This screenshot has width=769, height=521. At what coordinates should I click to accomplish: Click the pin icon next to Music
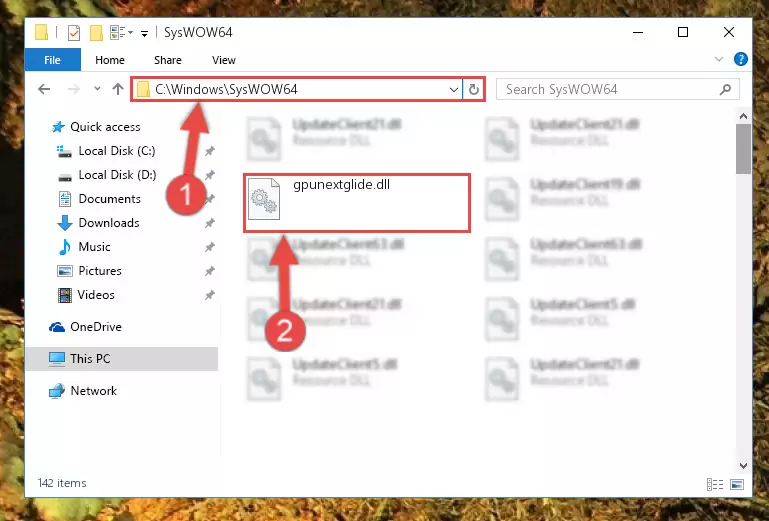(x=209, y=247)
